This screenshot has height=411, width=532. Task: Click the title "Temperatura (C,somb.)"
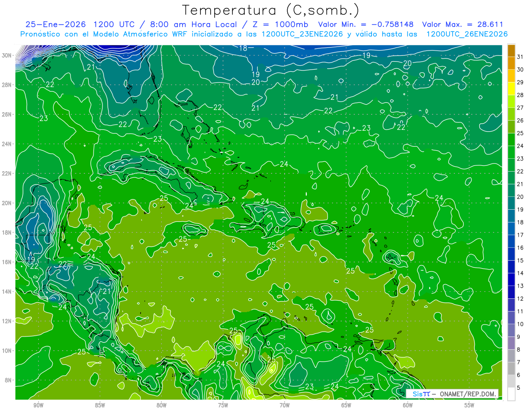[270, 10]
